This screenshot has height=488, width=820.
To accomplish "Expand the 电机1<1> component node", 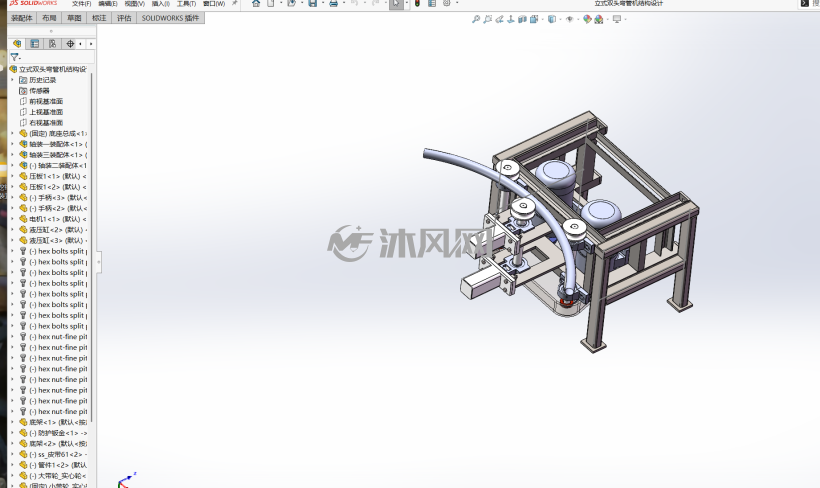I will (x=13, y=219).
